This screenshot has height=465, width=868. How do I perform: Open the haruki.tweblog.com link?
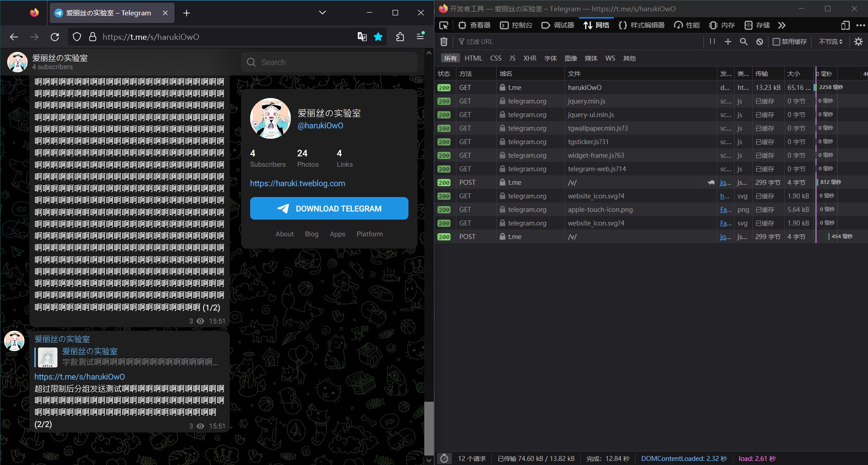coord(297,183)
